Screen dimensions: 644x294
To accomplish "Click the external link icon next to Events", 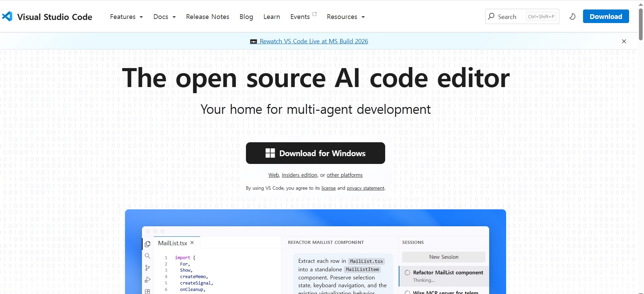I will [314, 14].
